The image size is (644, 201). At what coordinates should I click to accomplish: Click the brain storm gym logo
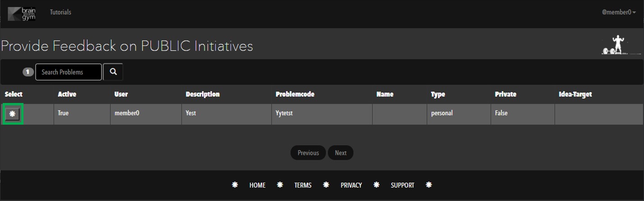coord(22,13)
